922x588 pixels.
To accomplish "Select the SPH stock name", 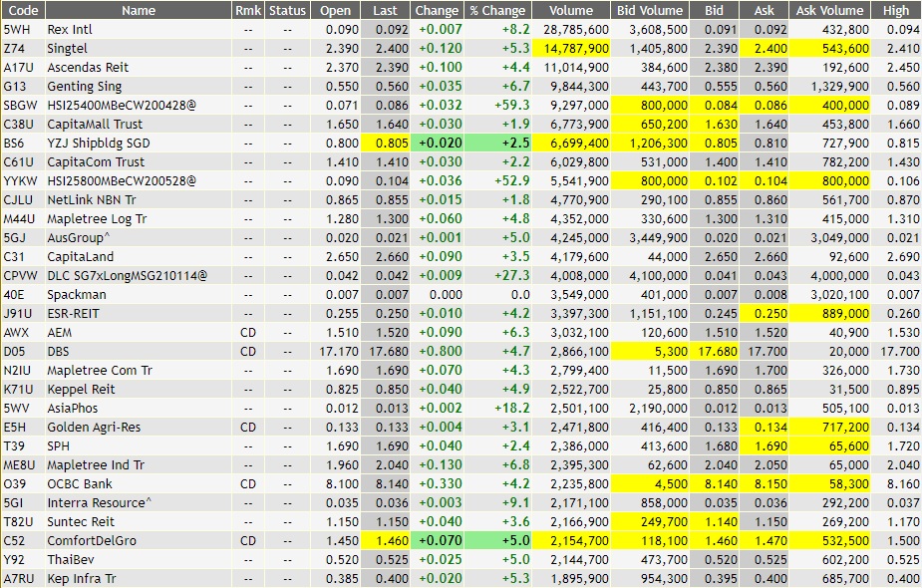I will point(58,445).
